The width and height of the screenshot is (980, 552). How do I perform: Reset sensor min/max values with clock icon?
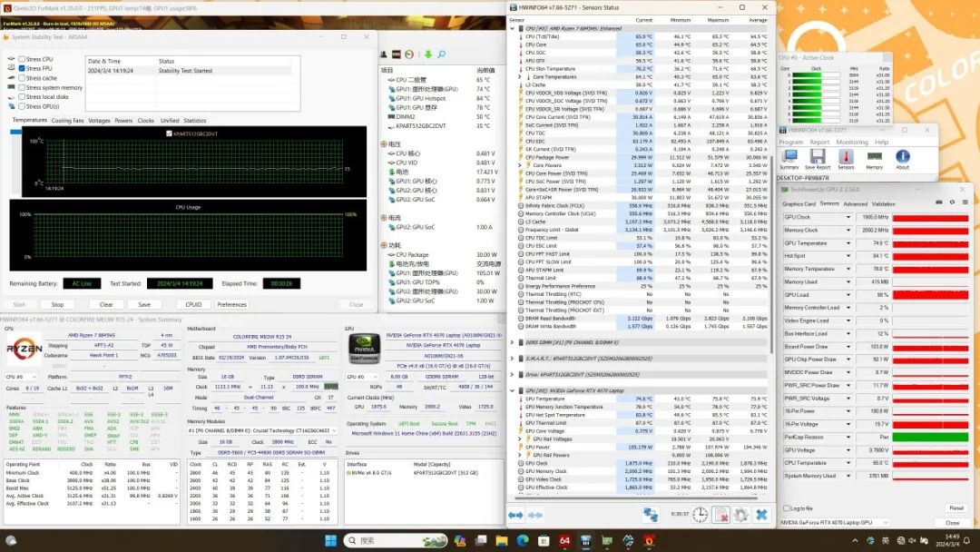pyautogui.click(x=701, y=515)
